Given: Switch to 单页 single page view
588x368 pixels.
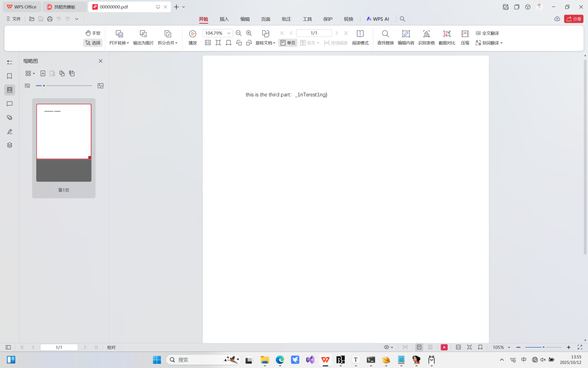Looking at the screenshot, I should tap(288, 43).
